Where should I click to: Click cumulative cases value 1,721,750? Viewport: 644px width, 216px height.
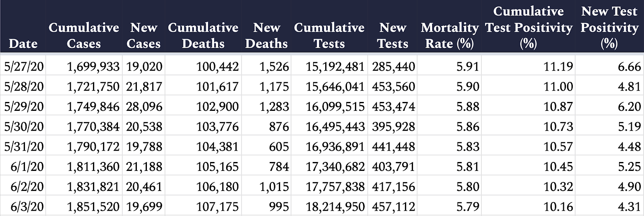(93, 87)
